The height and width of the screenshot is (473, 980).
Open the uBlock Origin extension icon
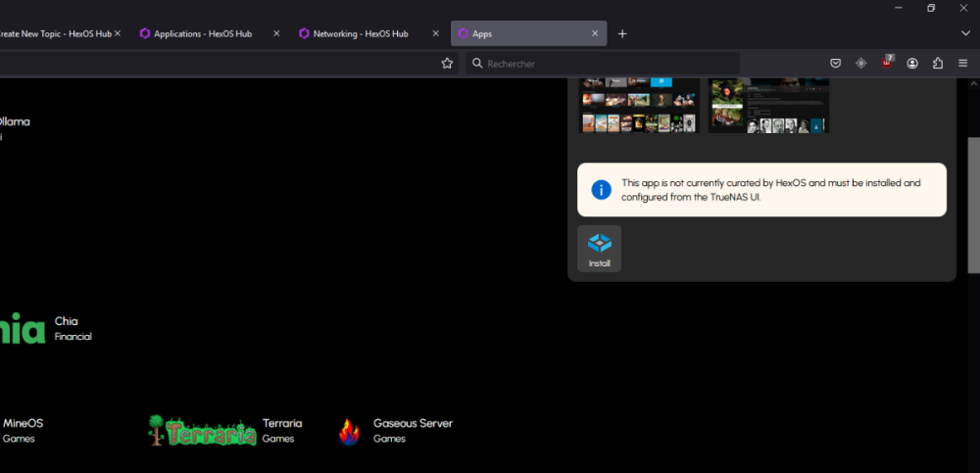[x=887, y=63]
